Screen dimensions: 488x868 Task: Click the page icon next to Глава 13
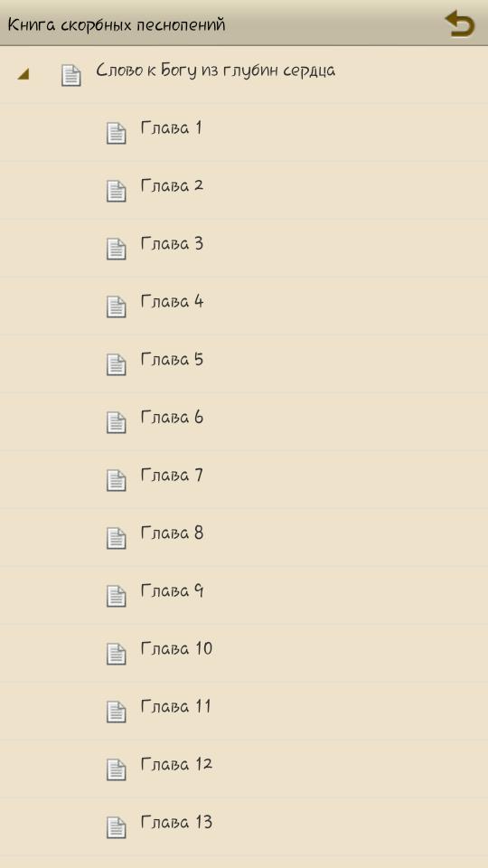117,827
